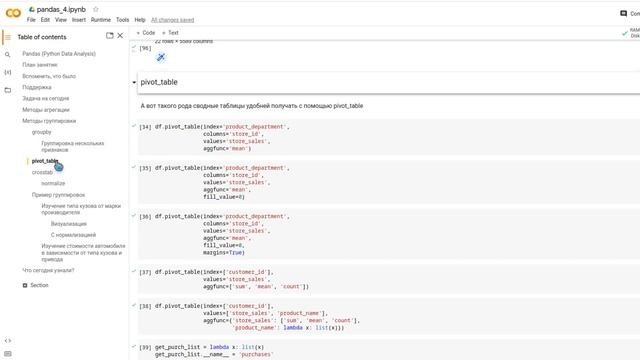Go to Методы группировки section
This screenshot has height=360, width=640.
coord(49,121)
